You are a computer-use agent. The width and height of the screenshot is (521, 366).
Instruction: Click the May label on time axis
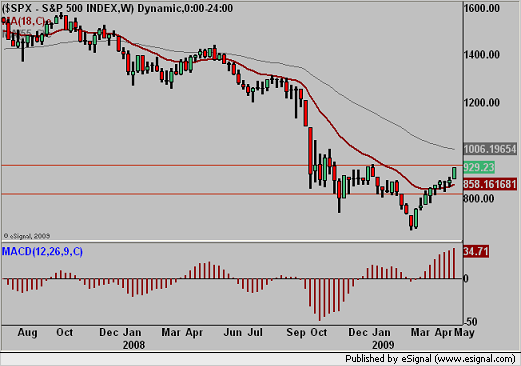(464, 332)
